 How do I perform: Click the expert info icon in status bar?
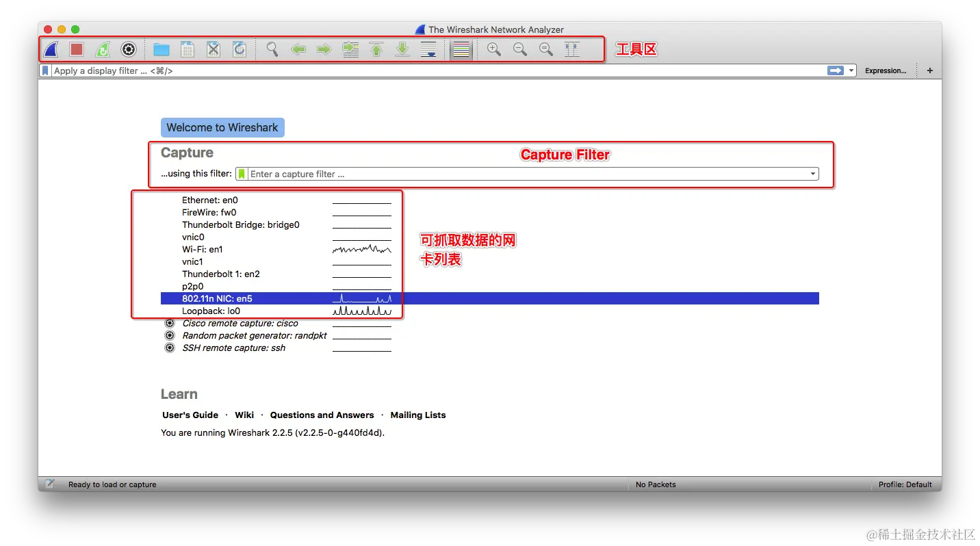pos(50,484)
